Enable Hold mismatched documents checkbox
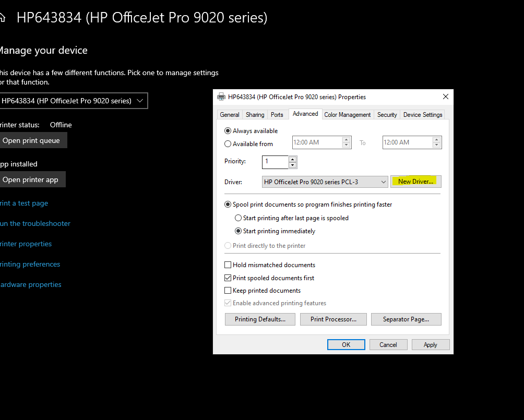524x420 pixels. (x=228, y=265)
